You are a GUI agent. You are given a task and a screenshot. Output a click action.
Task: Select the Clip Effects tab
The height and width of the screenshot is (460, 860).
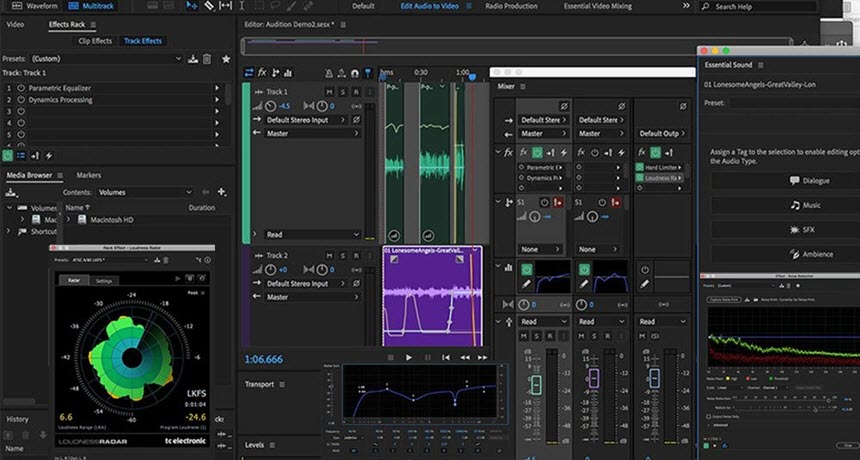tap(95, 41)
